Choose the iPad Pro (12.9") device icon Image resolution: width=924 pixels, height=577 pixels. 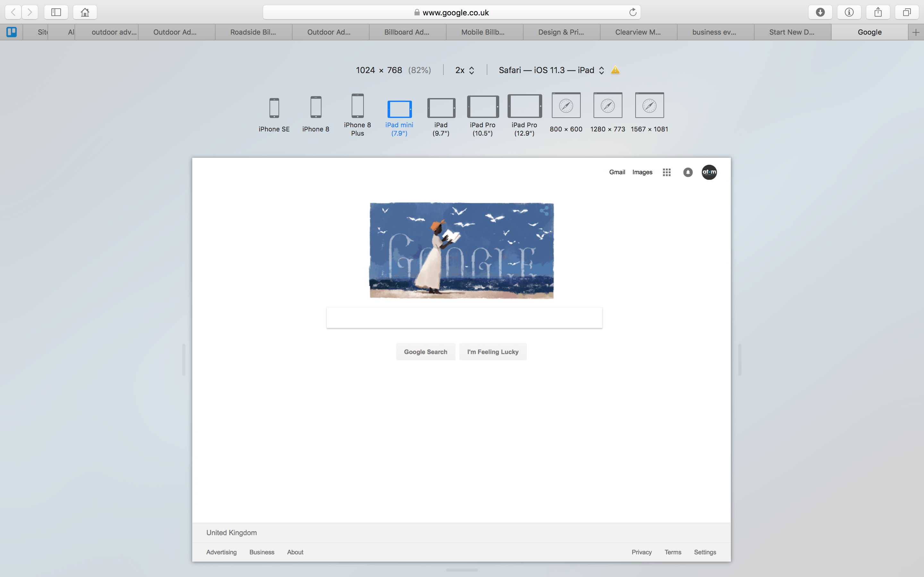pyautogui.click(x=524, y=106)
